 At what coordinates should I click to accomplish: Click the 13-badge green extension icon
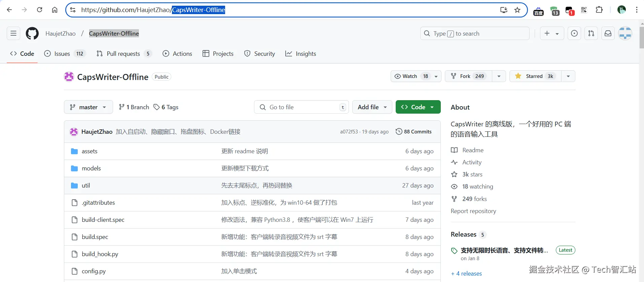pos(554,11)
